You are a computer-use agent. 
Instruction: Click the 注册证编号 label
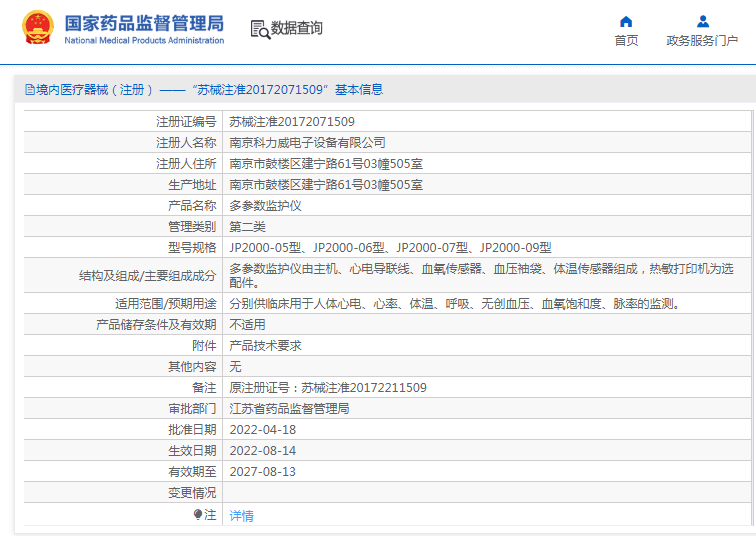(186, 121)
